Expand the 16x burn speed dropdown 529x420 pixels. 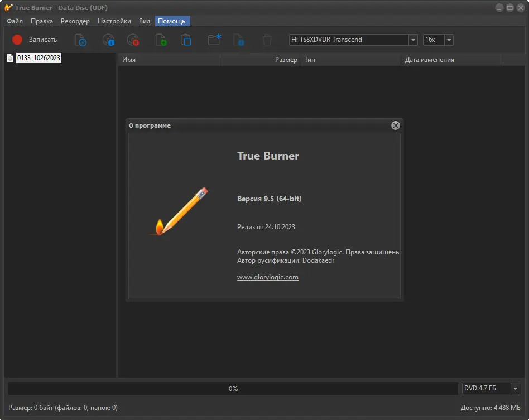tap(449, 40)
